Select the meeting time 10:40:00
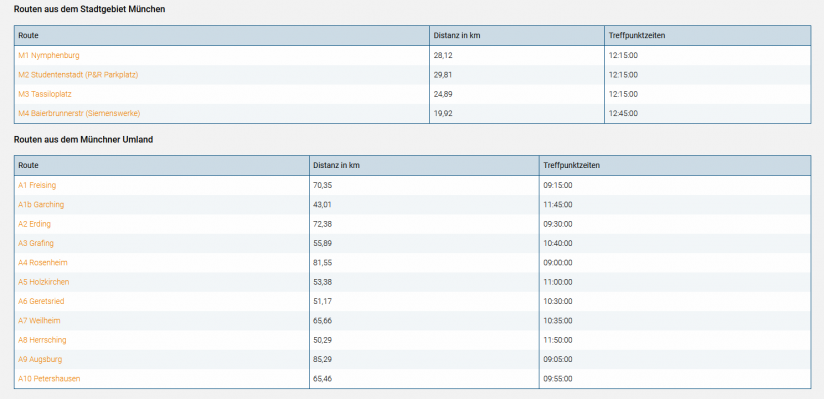This screenshot has height=399, width=824. coord(558,243)
